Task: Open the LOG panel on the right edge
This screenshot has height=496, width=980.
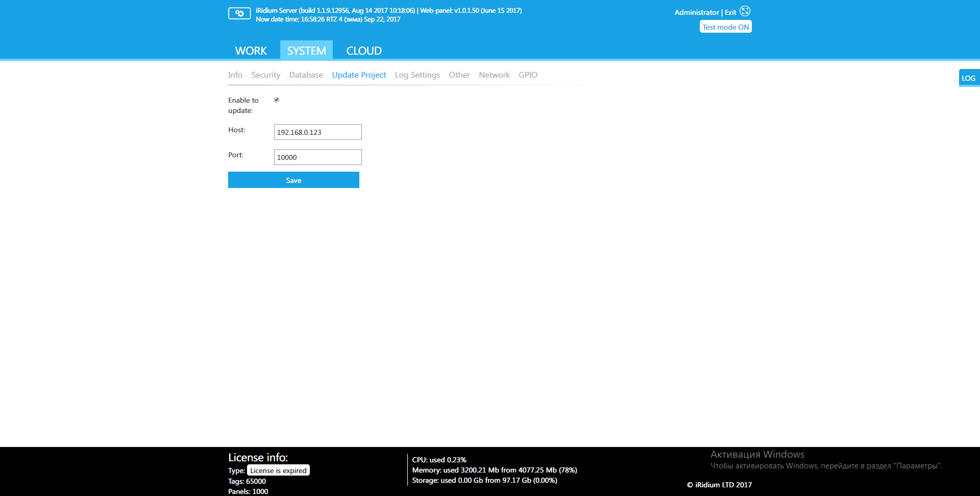Action: [x=969, y=78]
